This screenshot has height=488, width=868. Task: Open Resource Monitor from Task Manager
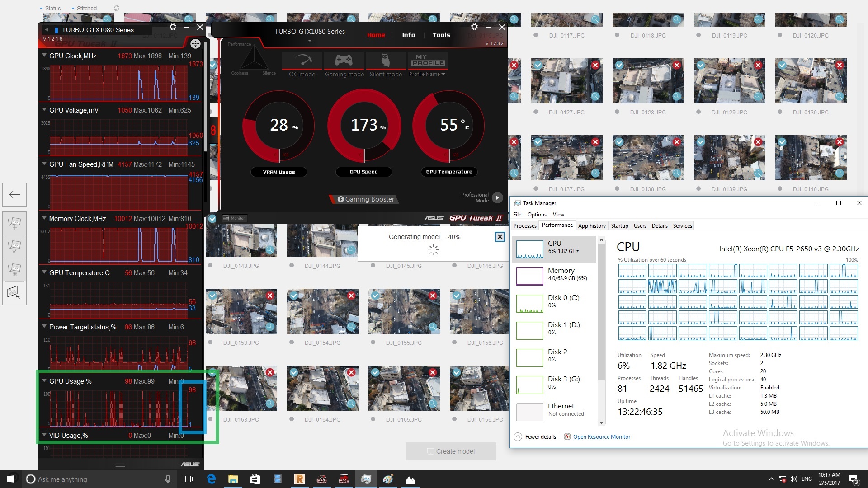pos(601,436)
